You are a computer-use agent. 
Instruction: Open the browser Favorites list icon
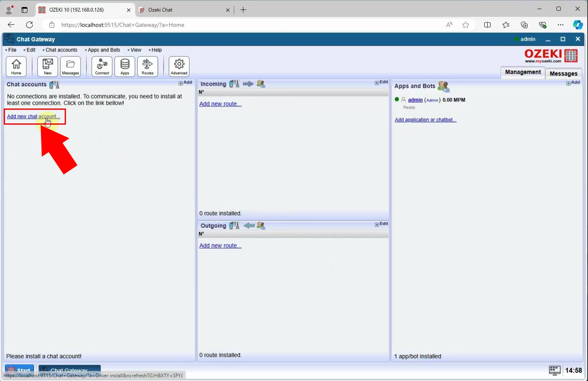pos(506,25)
